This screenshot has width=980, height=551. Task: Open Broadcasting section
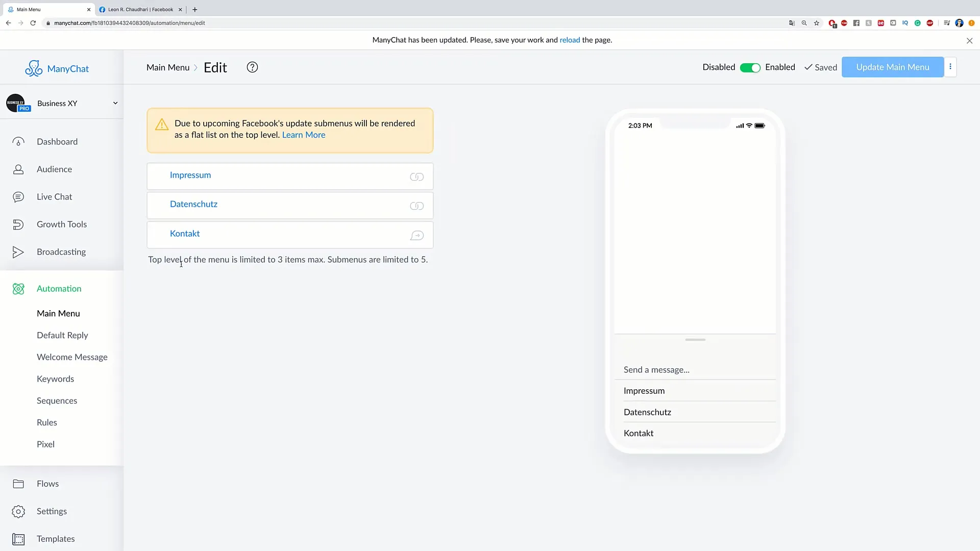[61, 252]
